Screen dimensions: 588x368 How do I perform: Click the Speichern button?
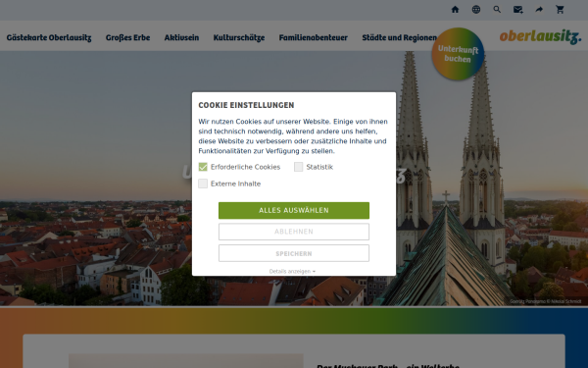(294, 253)
